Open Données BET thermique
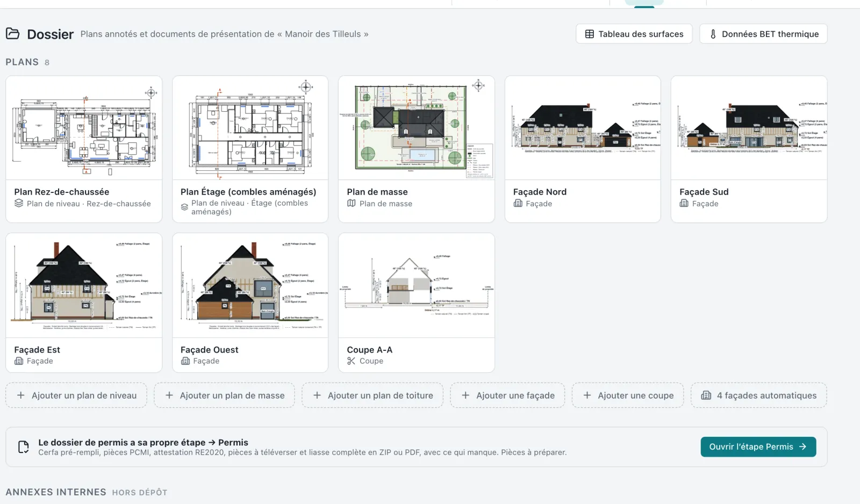 pyautogui.click(x=763, y=34)
